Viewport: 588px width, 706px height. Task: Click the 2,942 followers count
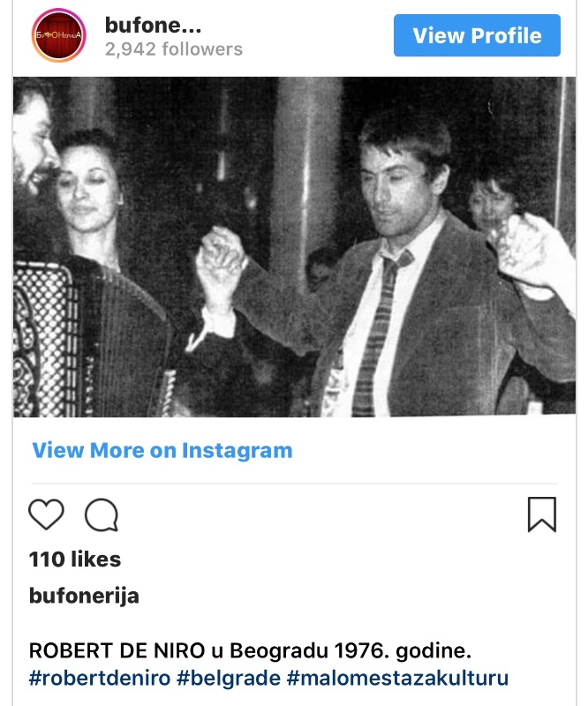[x=173, y=49]
